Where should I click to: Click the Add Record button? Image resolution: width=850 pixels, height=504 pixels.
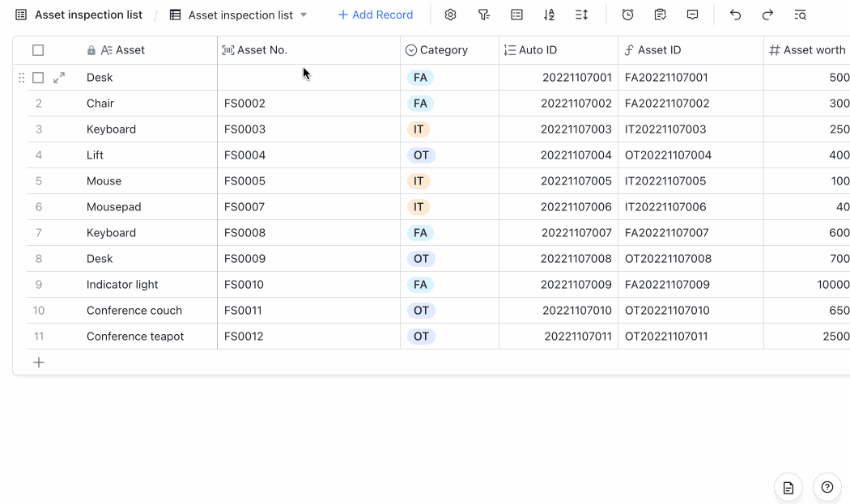[375, 15]
